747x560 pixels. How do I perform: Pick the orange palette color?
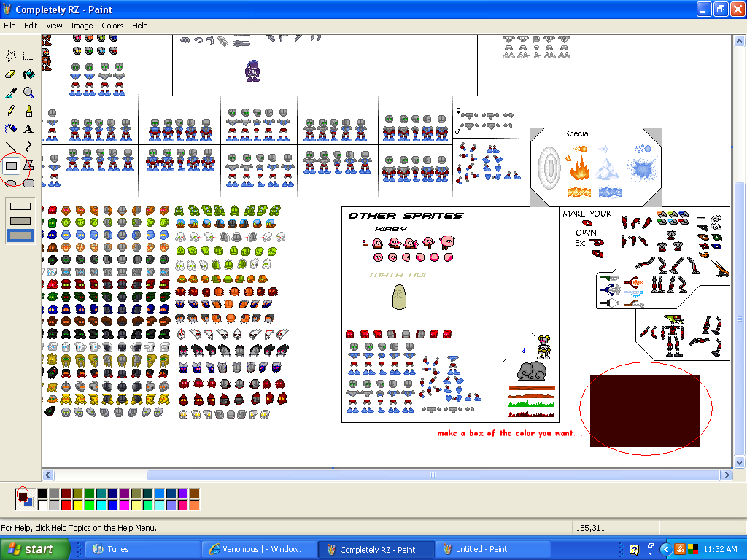click(x=194, y=505)
